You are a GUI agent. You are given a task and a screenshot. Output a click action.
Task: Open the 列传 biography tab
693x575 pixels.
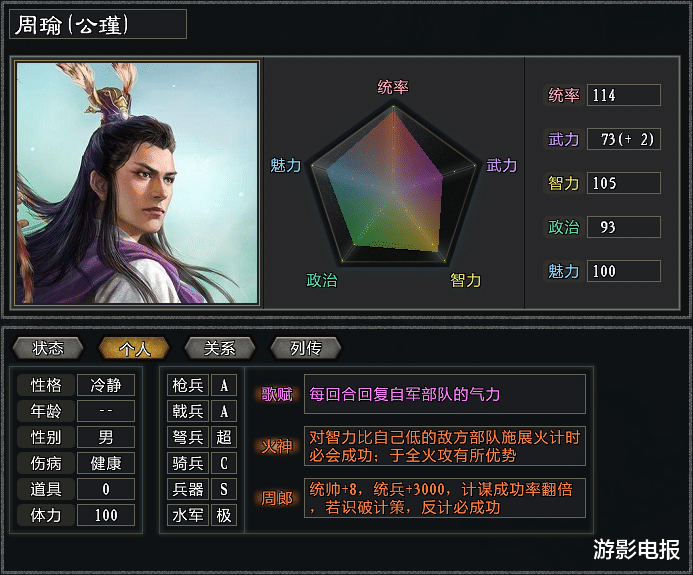click(x=306, y=348)
